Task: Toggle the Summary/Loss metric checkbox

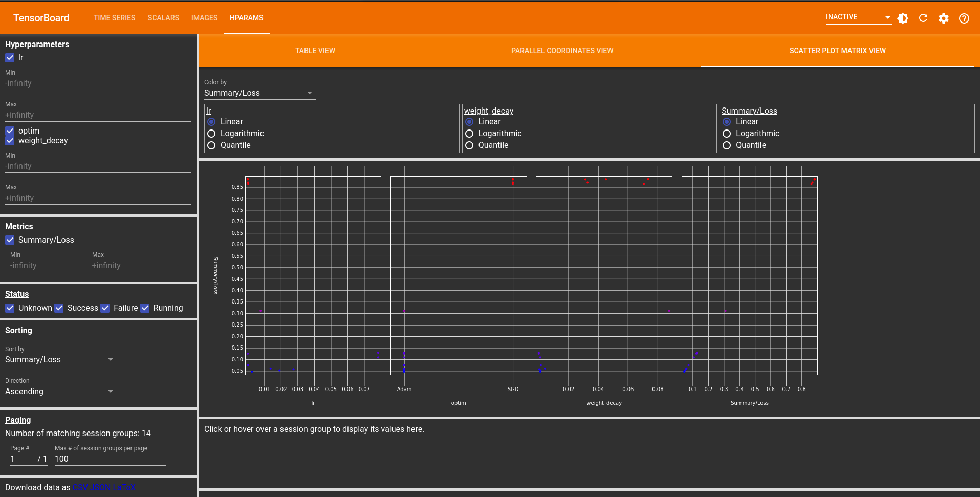Action: click(x=10, y=240)
